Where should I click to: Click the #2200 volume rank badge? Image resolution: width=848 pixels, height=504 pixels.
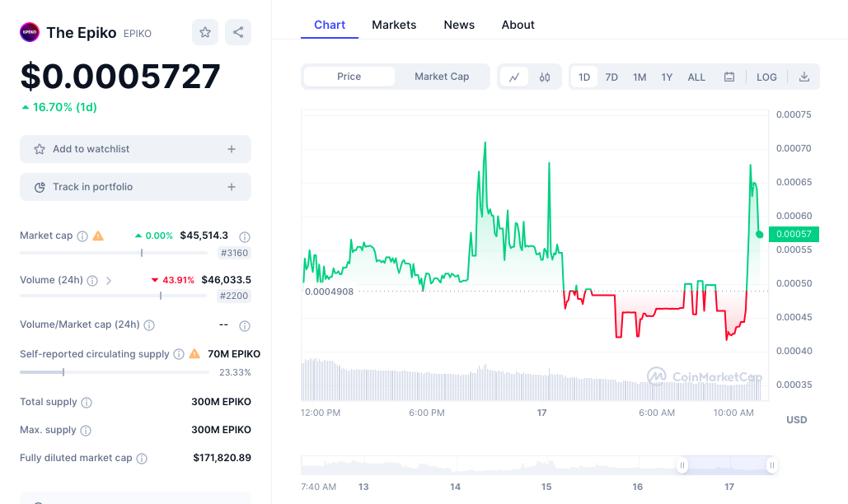click(234, 296)
